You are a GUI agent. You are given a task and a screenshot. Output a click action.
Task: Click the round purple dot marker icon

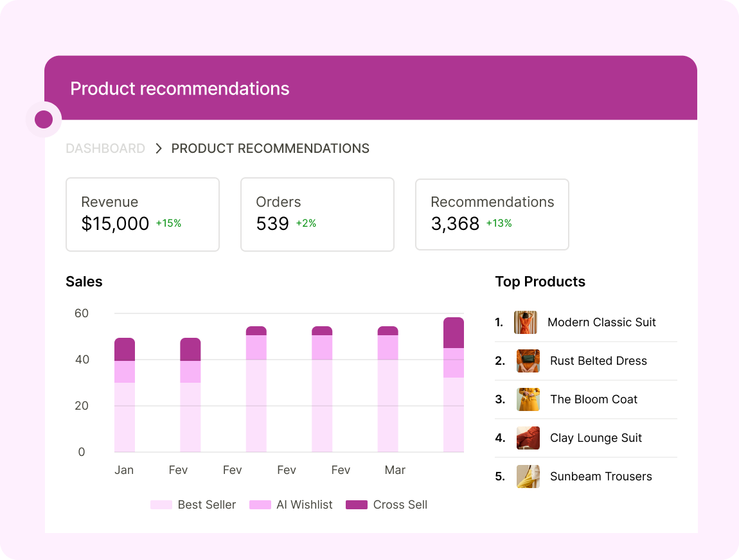(44, 119)
